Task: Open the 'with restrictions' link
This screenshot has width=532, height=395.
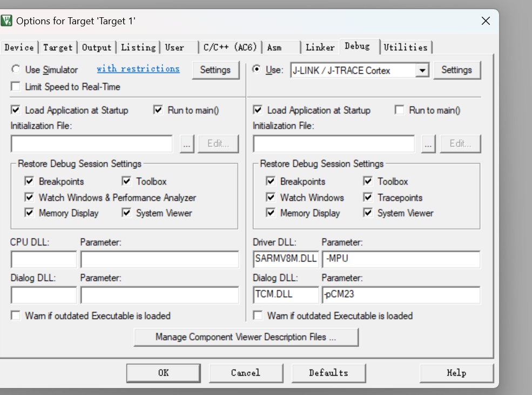Action: 138,69
